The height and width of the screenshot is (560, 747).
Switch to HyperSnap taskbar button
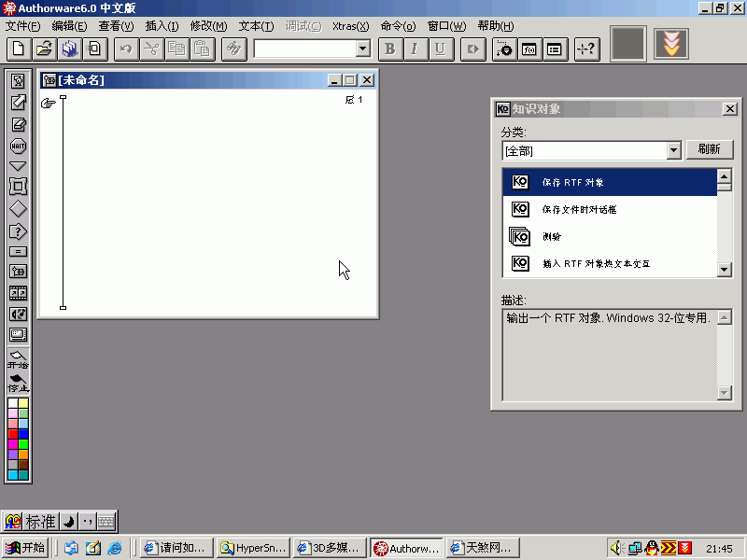coord(253,548)
